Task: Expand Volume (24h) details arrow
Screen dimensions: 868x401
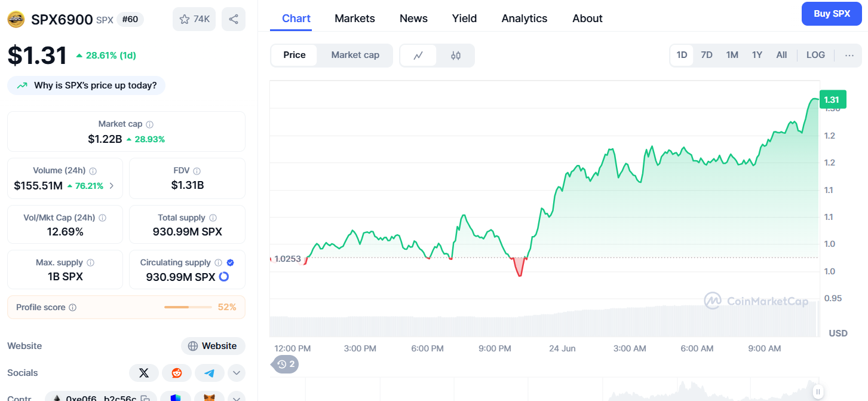Action: [112, 186]
